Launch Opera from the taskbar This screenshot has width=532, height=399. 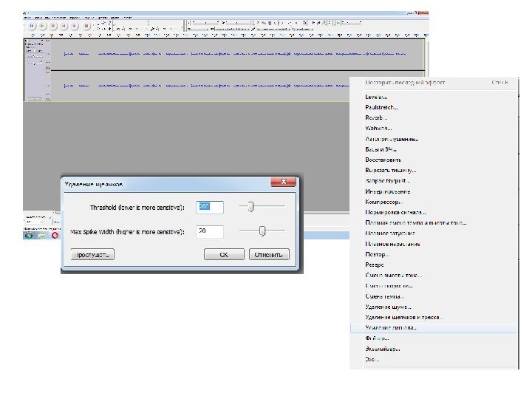coord(55,235)
